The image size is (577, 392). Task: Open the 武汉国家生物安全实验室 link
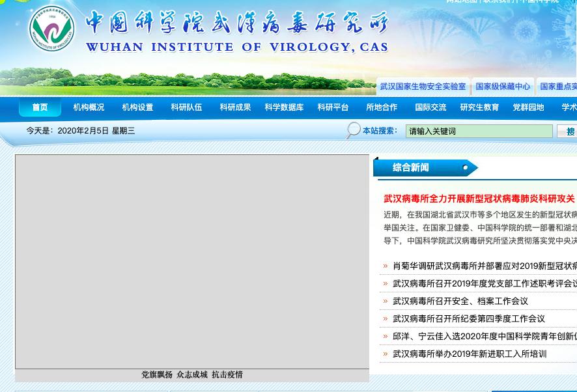tap(423, 86)
